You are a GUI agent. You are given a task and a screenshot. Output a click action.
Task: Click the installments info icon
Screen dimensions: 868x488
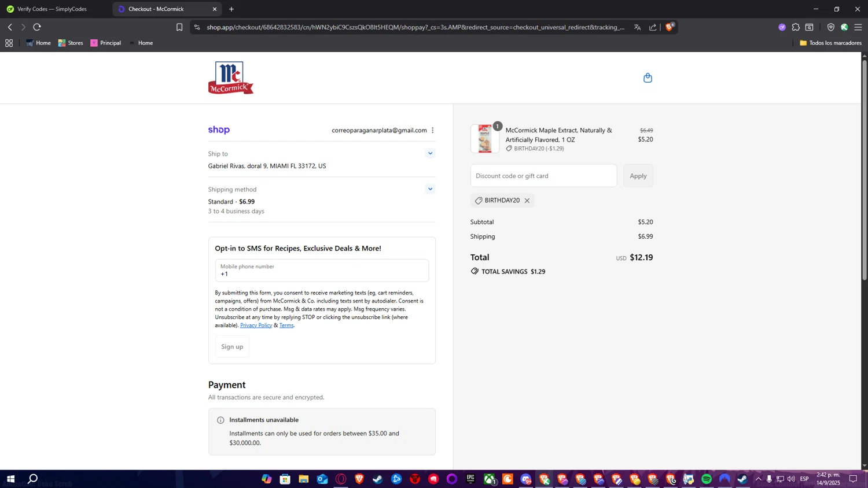point(220,420)
